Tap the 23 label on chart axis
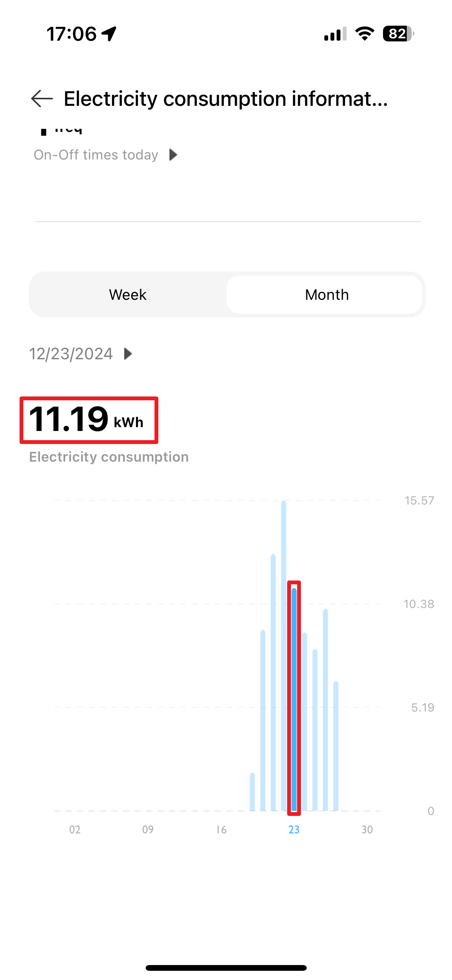 coord(294,830)
